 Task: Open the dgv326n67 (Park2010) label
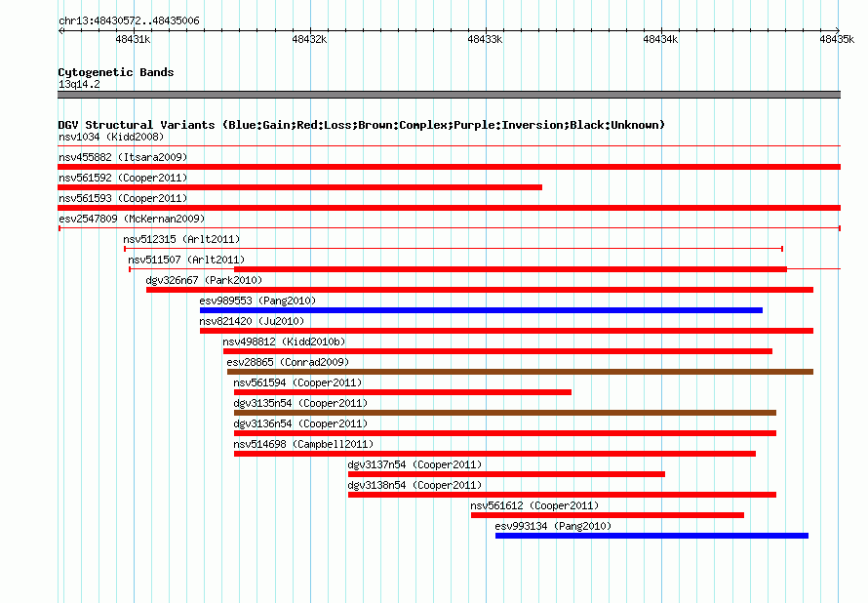click(x=204, y=280)
